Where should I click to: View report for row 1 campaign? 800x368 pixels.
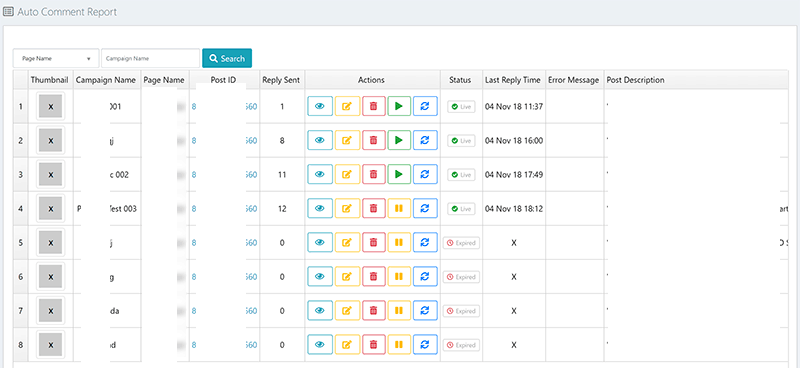coord(320,106)
